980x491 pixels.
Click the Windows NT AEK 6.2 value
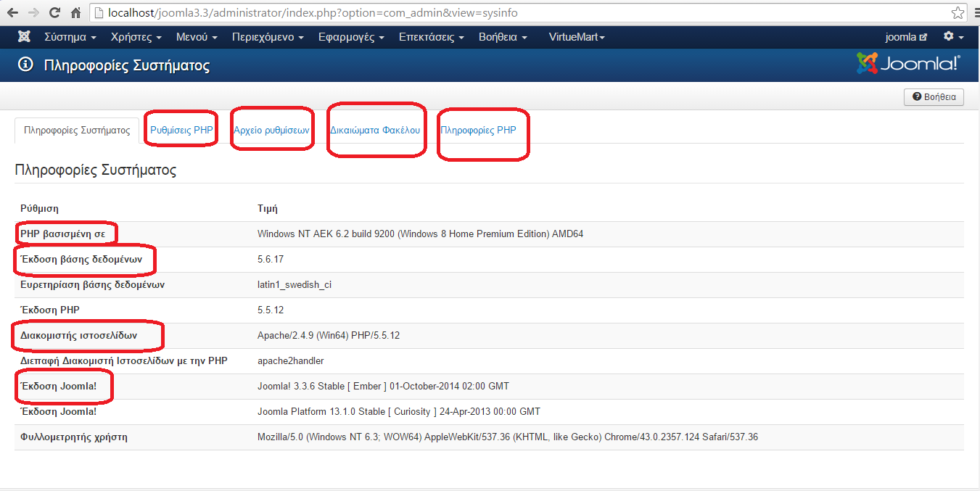tap(420, 234)
